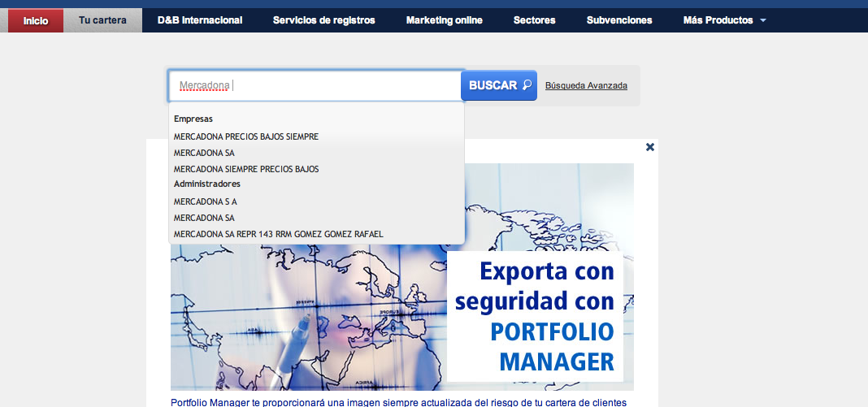Navigate to the Sectores menu item
Screen dimensions: 868x407
pos(534,20)
